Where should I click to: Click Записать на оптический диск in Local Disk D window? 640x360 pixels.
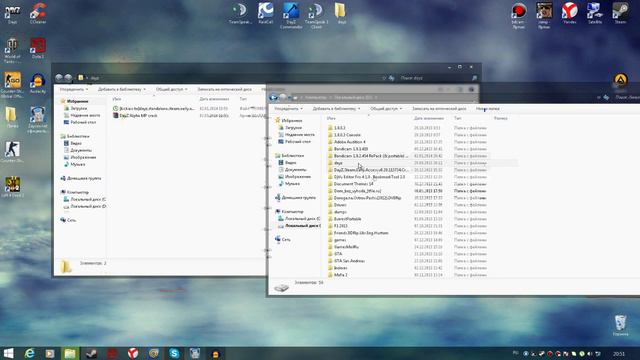[x=439, y=109]
